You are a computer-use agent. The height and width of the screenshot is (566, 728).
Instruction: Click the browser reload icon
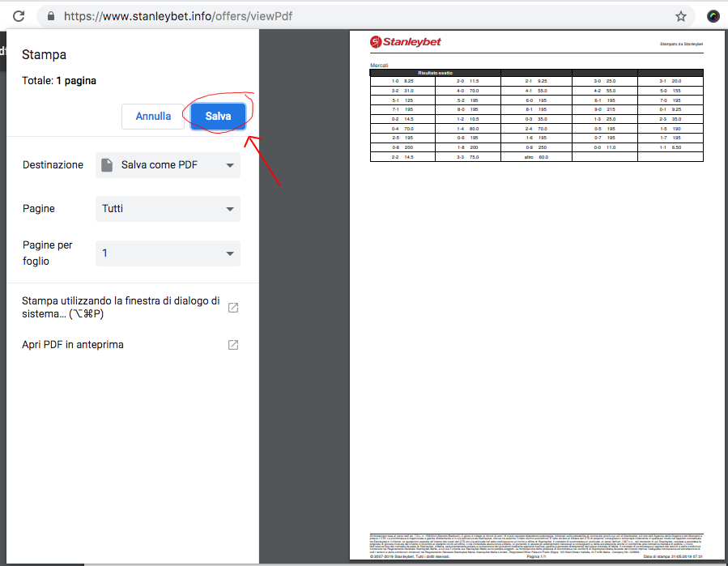click(x=18, y=16)
